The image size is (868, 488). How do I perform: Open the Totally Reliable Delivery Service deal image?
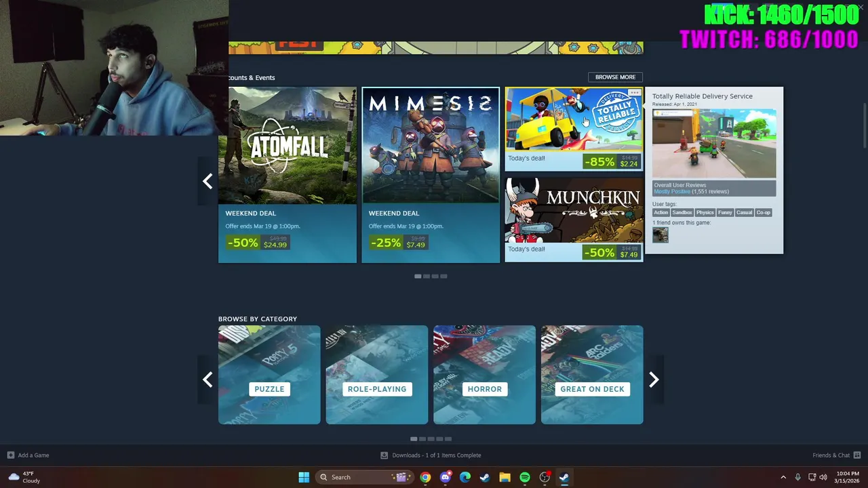(574, 119)
